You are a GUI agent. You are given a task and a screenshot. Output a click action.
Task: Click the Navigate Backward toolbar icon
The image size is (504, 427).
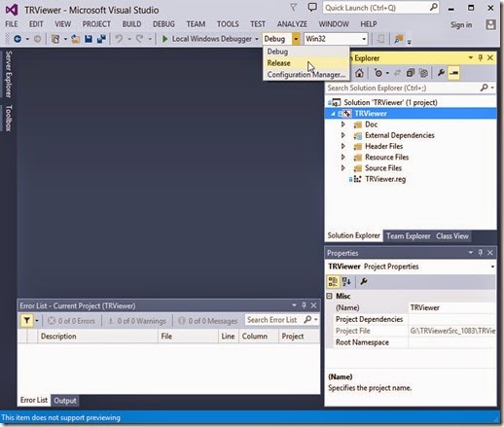(18, 39)
